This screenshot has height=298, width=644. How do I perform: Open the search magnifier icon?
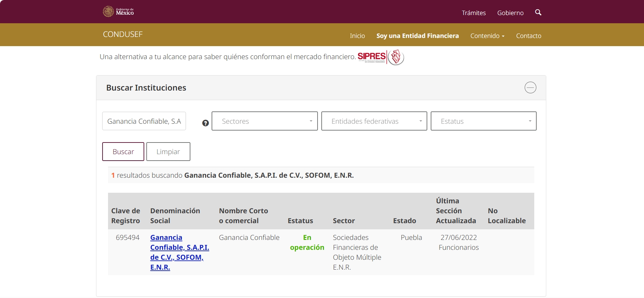pyautogui.click(x=538, y=12)
